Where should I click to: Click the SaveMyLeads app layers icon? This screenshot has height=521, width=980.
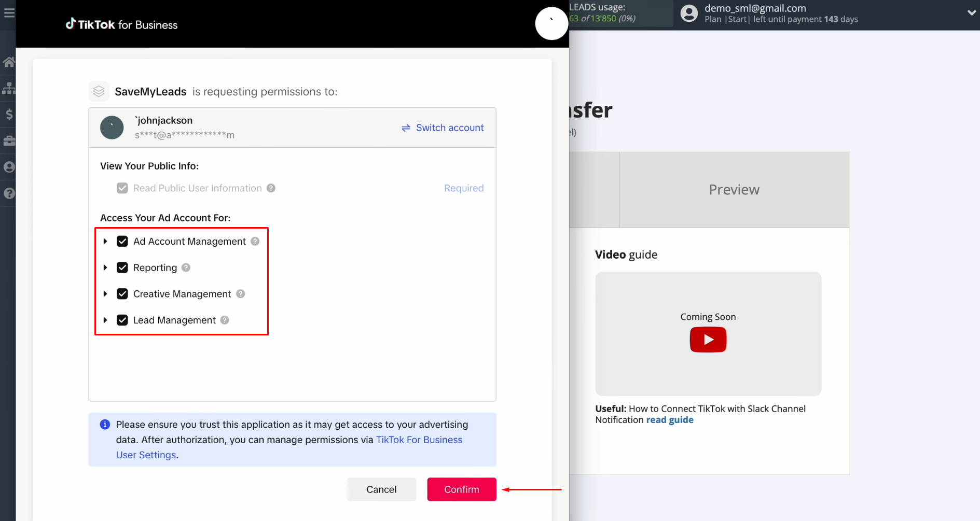[x=99, y=91]
